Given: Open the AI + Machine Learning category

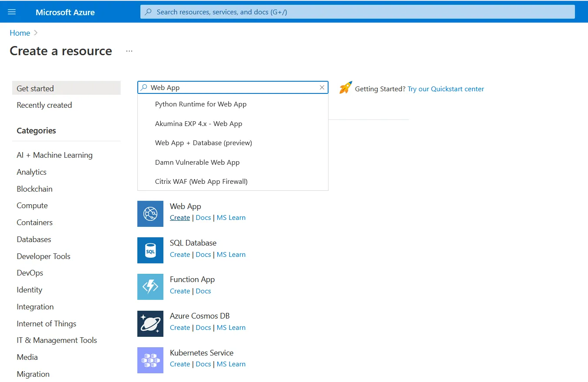Looking at the screenshot, I should coord(54,155).
